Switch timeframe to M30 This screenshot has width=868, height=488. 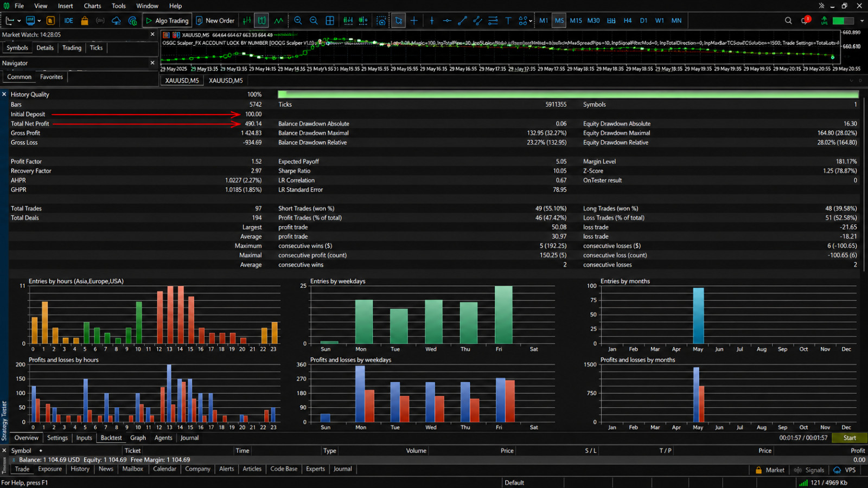click(593, 21)
